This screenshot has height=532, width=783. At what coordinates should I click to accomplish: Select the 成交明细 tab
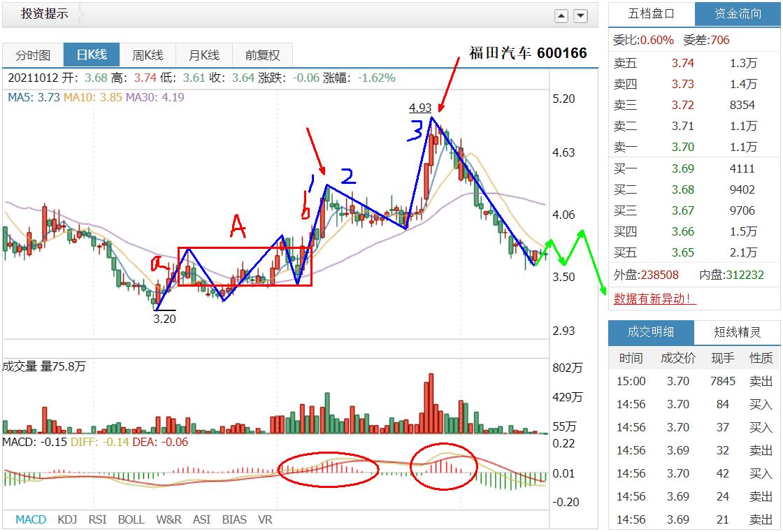651,332
